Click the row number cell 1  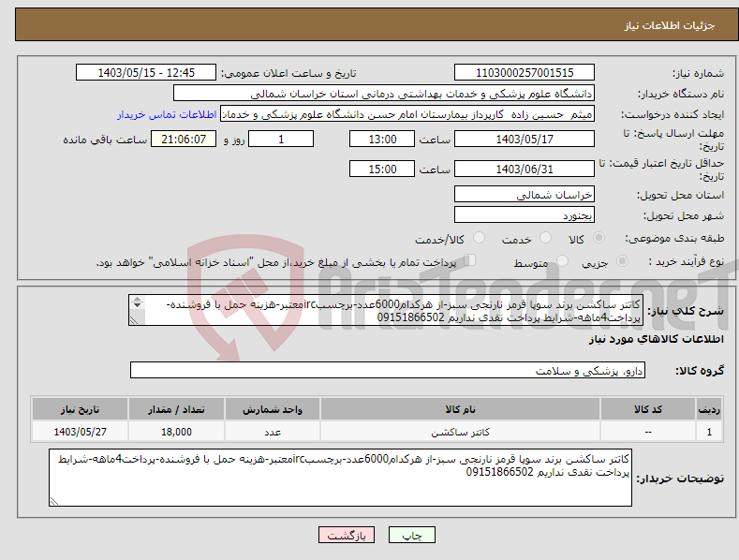coord(709,432)
